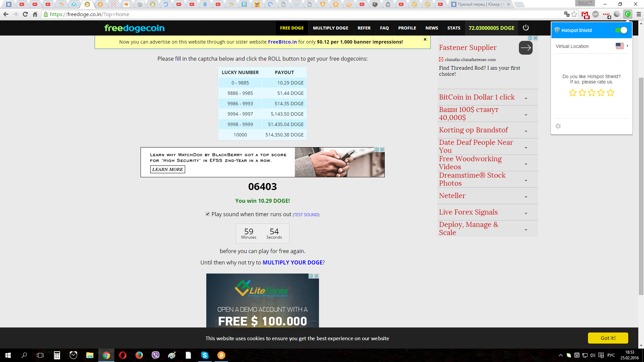Open the FreeBitco.in sister site link
The height and width of the screenshot is (362, 644).
(x=282, y=42)
